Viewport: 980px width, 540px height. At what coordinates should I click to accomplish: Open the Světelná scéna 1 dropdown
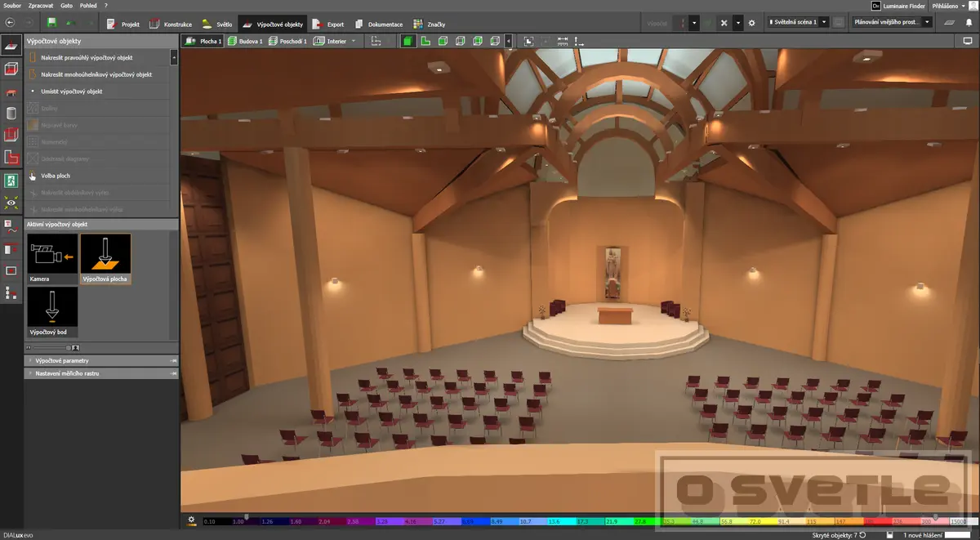coord(797,23)
